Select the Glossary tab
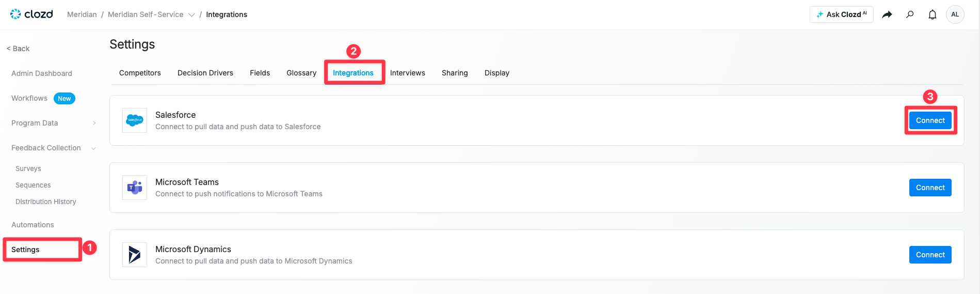Viewport: 980px width, 294px height. (301, 73)
